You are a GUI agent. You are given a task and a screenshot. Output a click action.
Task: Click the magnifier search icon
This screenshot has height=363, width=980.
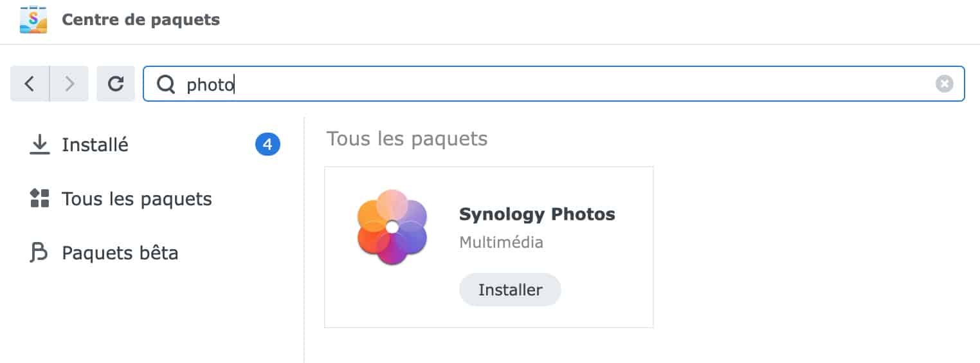[x=166, y=84]
